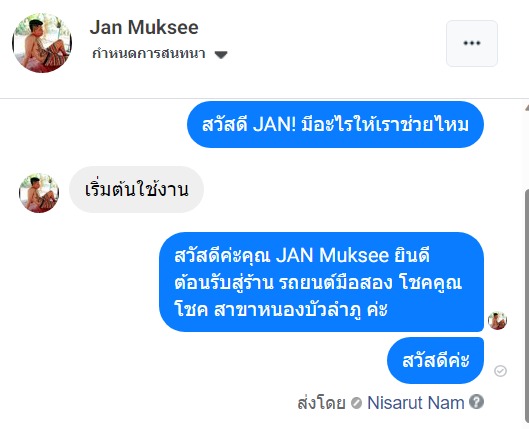This screenshot has width=529, height=429.
Task: Open the Nisarut Nam sender link
Action: pos(416,403)
